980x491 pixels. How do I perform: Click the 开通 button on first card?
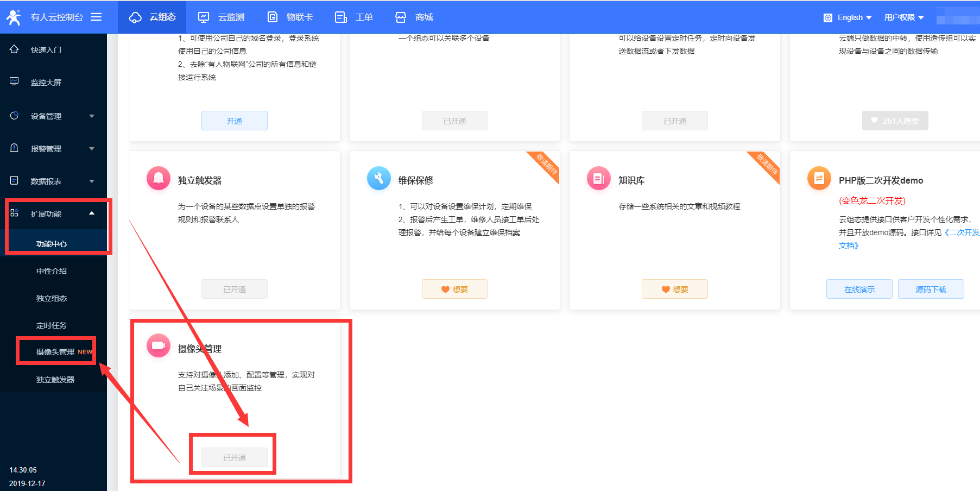[234, 121]
